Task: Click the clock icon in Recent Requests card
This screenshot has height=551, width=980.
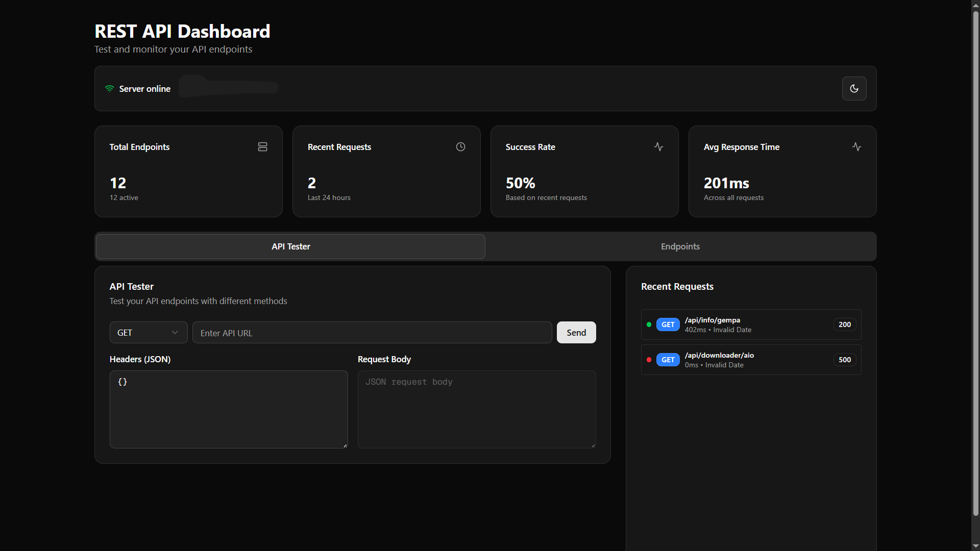Action: 460,147
